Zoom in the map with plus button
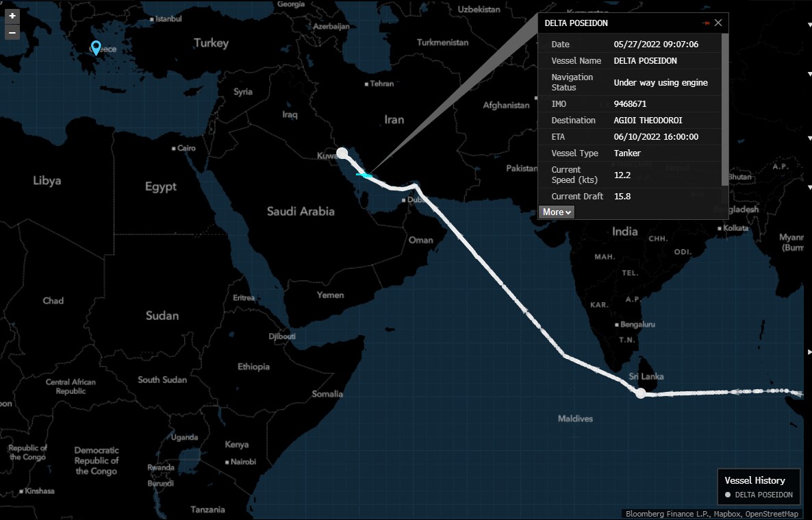This screenshot has height=520, width=812. pos(12,16)
